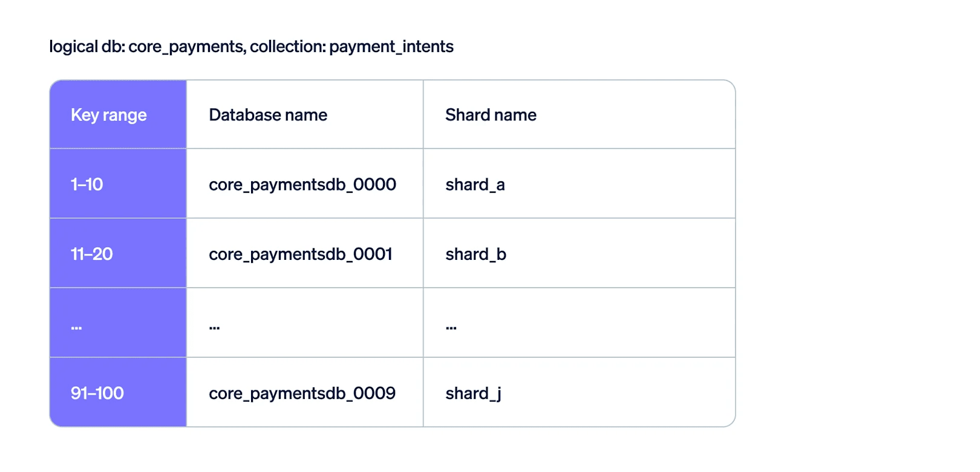Select the shard_b cell
The height and width of the screenshot is (472, 980).
pos(475,254)
